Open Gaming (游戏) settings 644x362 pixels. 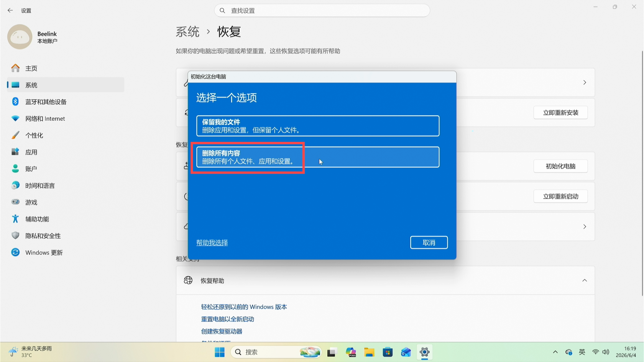coord(65,202)
